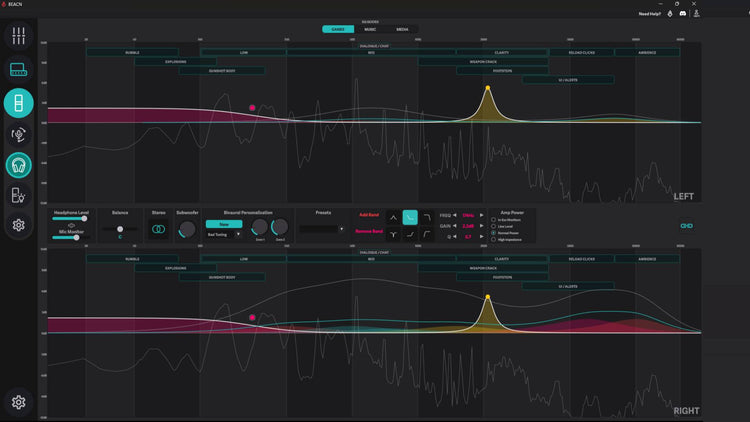Screen dimensions: 750x422
Task: Increase Q with right arrow
Action: tap(482, 236)
